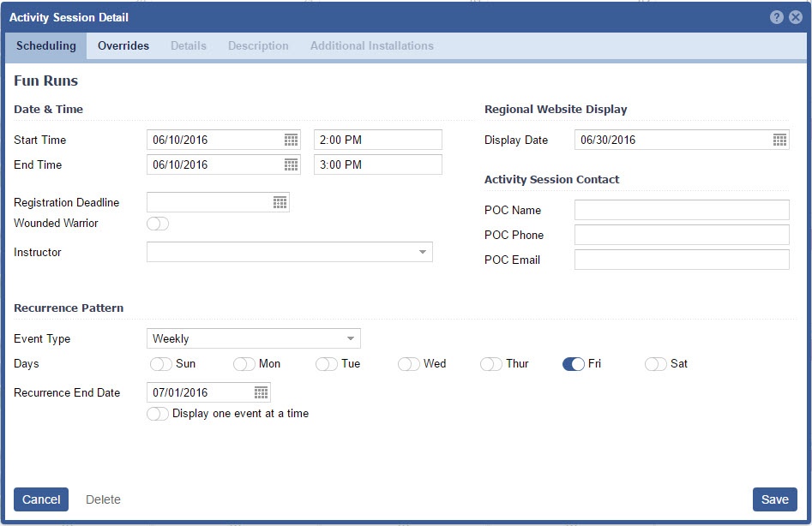Open the Registration Deadline calendar picker
The image size is (812, 526).
(280, 202)
